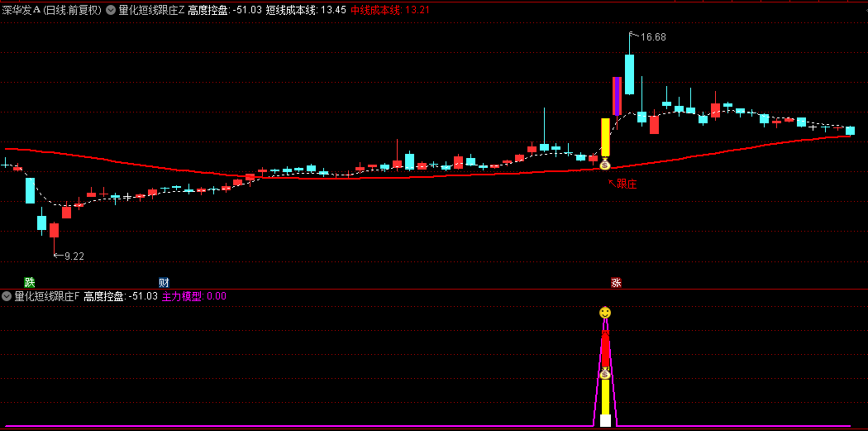Click the 量化短线跟庄F indicator name
This screenshot has width=868, height=431.
pos(48,296)
